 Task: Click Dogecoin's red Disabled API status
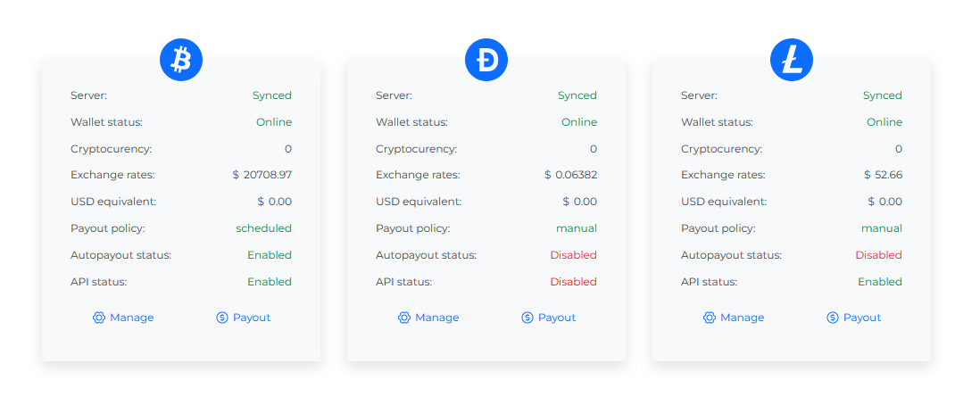pyautogui.click(x=573, y=282)
